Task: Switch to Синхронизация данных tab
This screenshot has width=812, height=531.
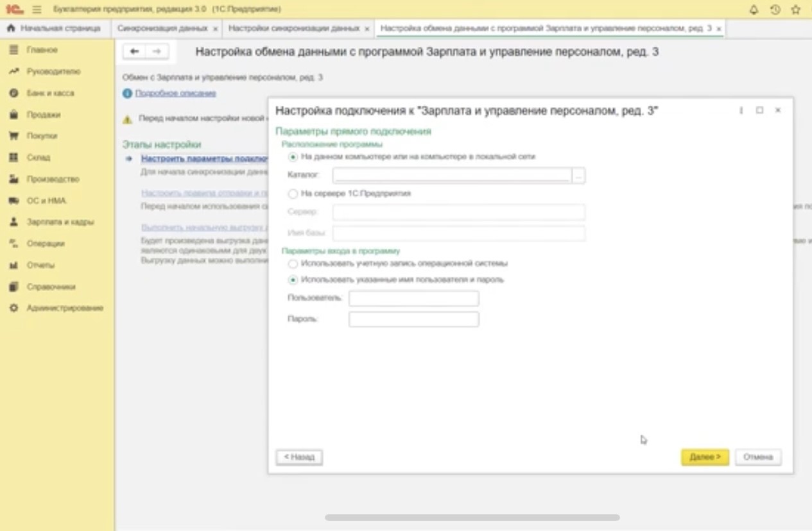Action: (162, 29)
